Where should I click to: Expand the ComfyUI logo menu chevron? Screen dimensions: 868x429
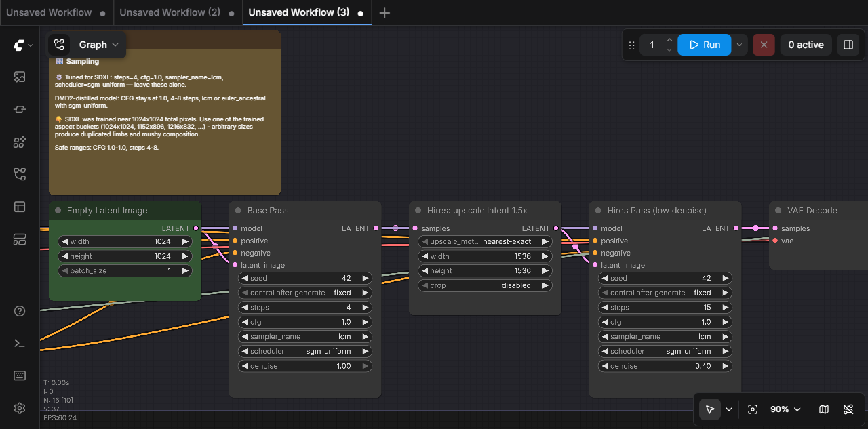click(x=31, y=45)
